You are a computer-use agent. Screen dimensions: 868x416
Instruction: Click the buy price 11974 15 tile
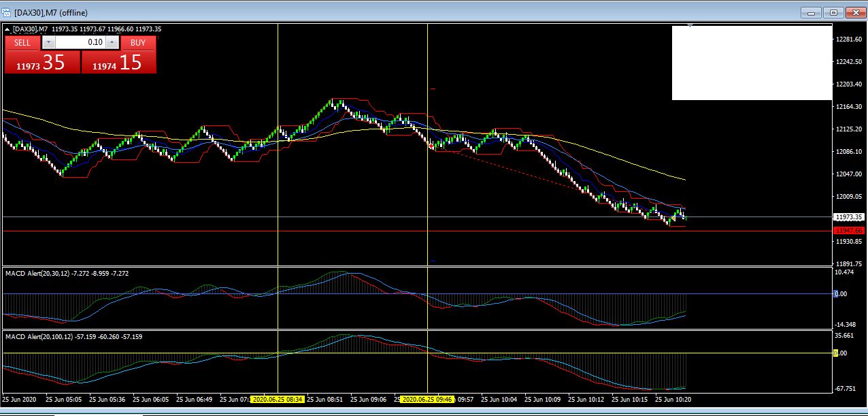pos(118,63)
